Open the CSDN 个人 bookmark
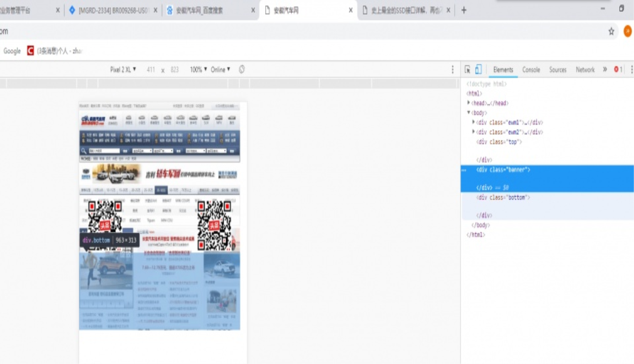The image size is (634, 364). (x=55, y=51)
